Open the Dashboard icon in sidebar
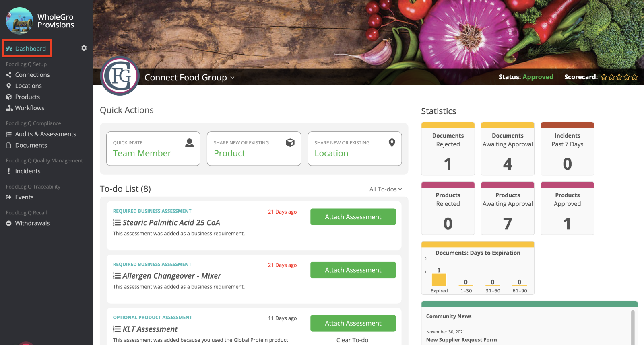The height and width of the screenshot is (345, 644). [x=9, y=49]
